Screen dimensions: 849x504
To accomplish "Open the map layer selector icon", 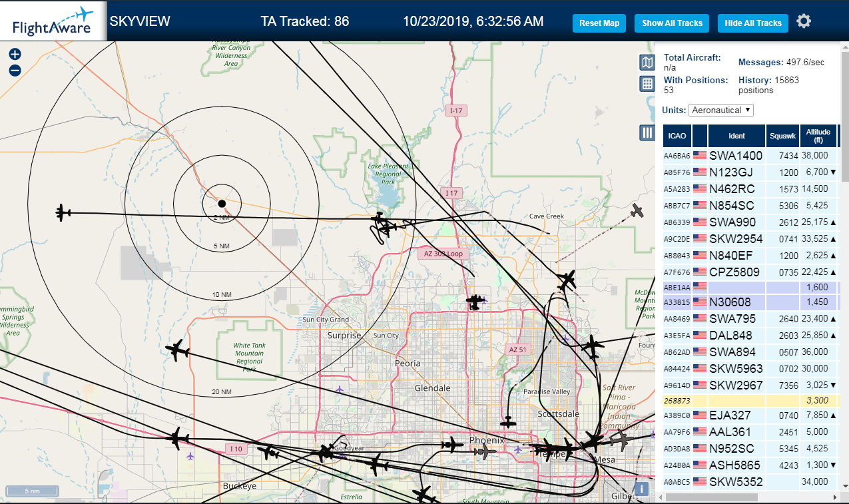I will tap(647, 63).
